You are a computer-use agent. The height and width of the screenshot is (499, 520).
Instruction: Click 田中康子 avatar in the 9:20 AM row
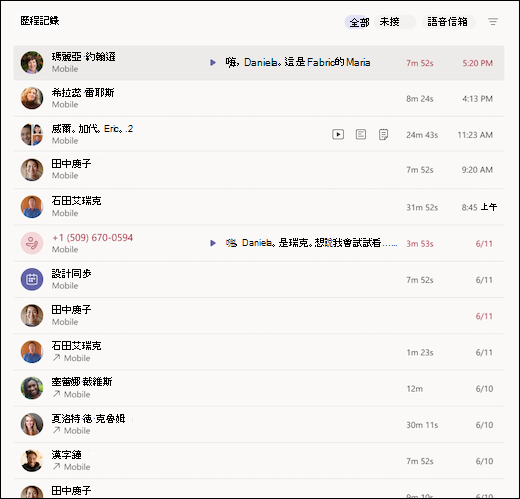[32, 170]
